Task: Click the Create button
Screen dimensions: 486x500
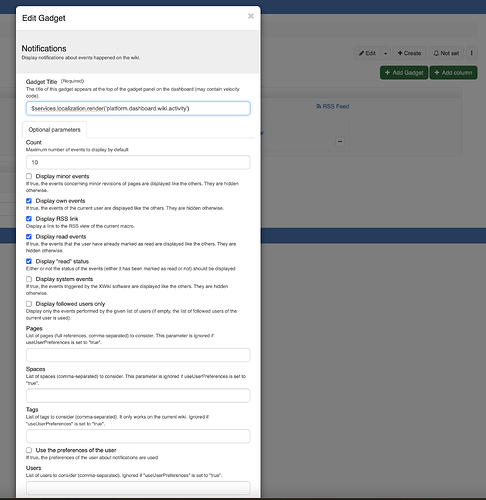Action: pos(409,53)
